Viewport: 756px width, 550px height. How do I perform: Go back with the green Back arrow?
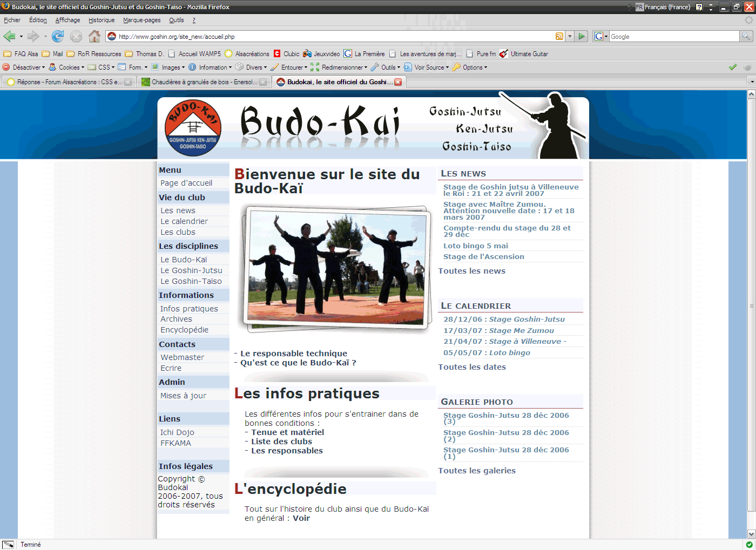pos(9,36)
